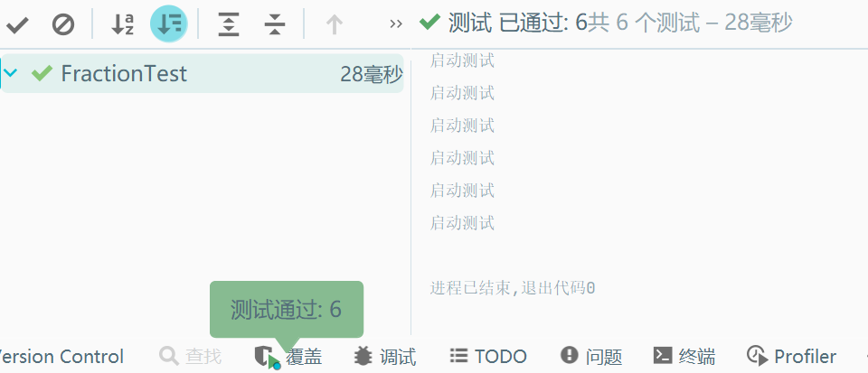Show more toolbar actions chevrons
This screenshot has width=868, height=373.
click(395, 23)
